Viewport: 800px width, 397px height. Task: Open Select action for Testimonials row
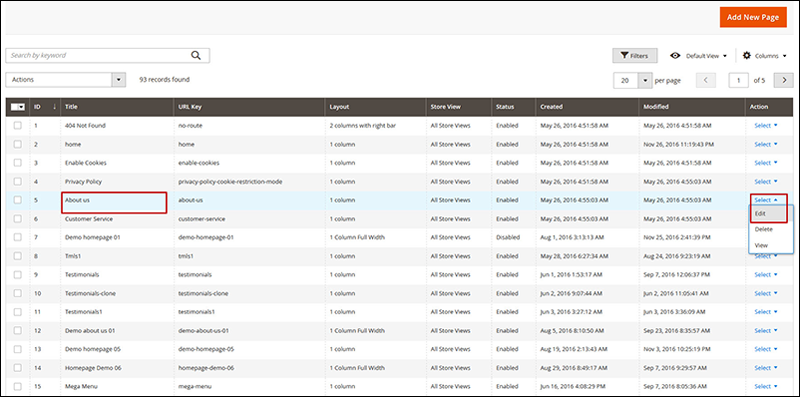(x=766, y=275)
